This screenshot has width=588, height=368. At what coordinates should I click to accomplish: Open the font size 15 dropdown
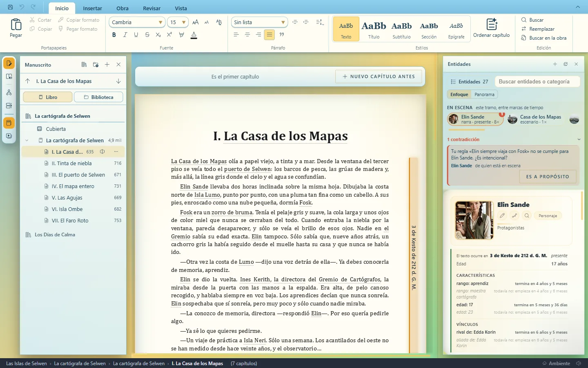[178, 22]
